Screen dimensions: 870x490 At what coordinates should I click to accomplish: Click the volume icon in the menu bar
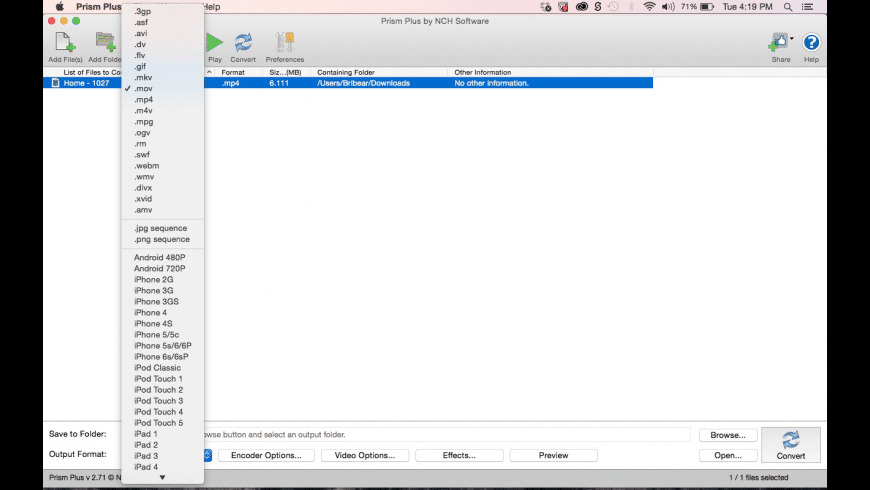pyautogui.click(x=668, y=7)
